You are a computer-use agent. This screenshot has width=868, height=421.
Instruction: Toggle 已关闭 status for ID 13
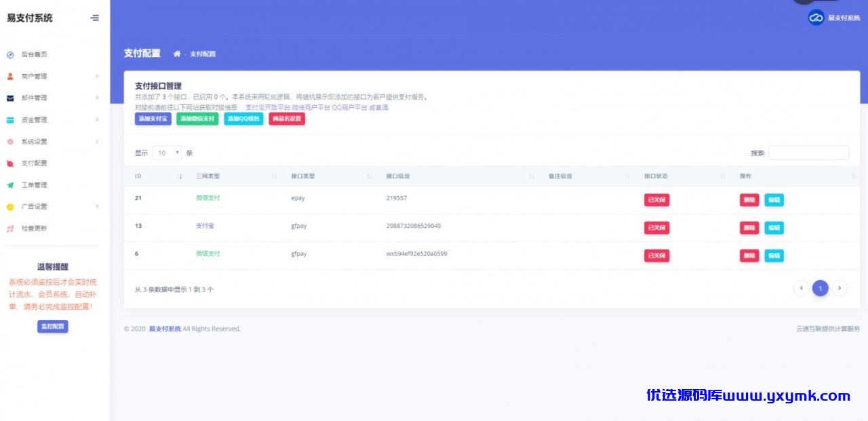[656, 228]
